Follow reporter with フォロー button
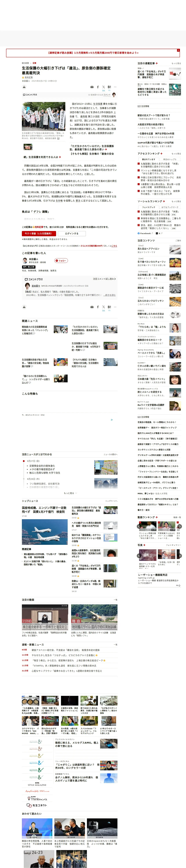186x868 pixels. click(61, 260)
